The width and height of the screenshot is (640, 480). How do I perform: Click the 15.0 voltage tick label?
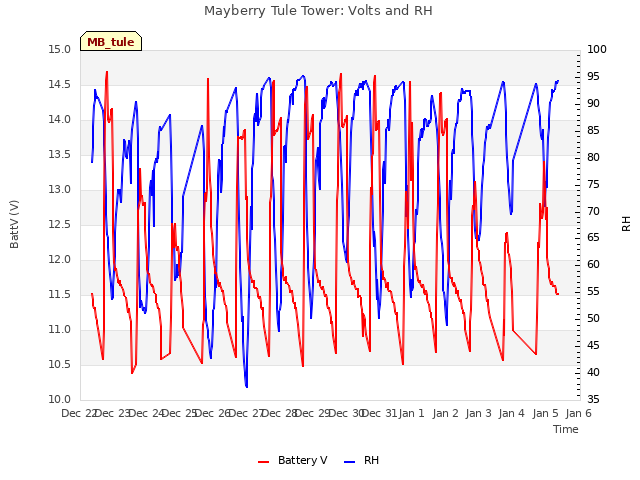[60, 50]
